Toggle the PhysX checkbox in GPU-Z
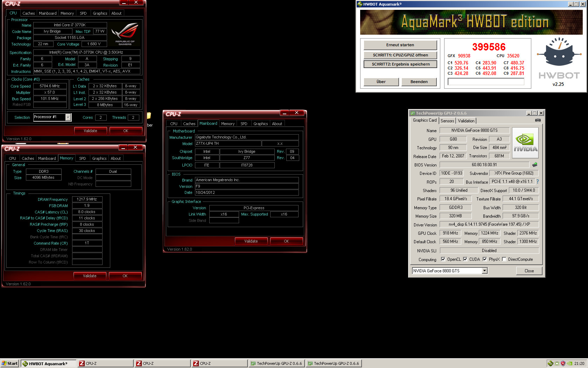This screenshot has width=588, height=368. (485, 259)
